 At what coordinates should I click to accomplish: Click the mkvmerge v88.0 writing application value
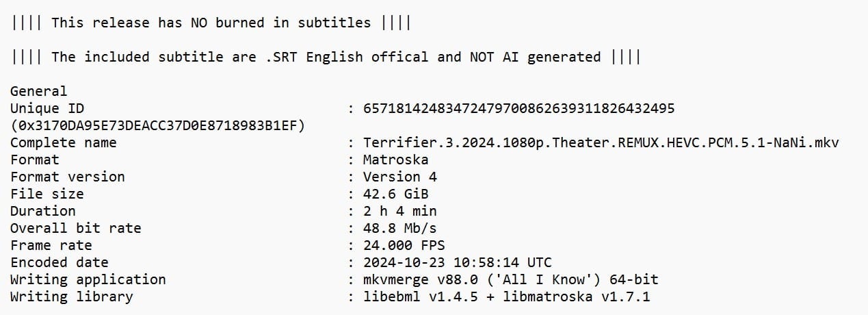click(x=511, y=279)
